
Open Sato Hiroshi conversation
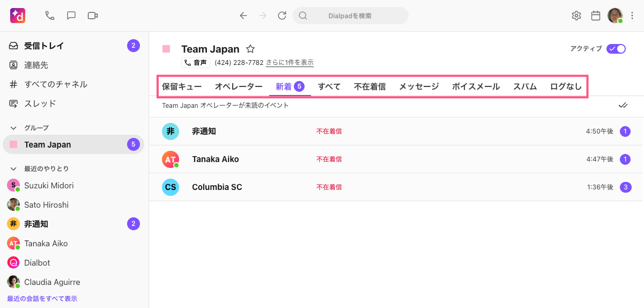pyautogui.click(x=75, y=205)
